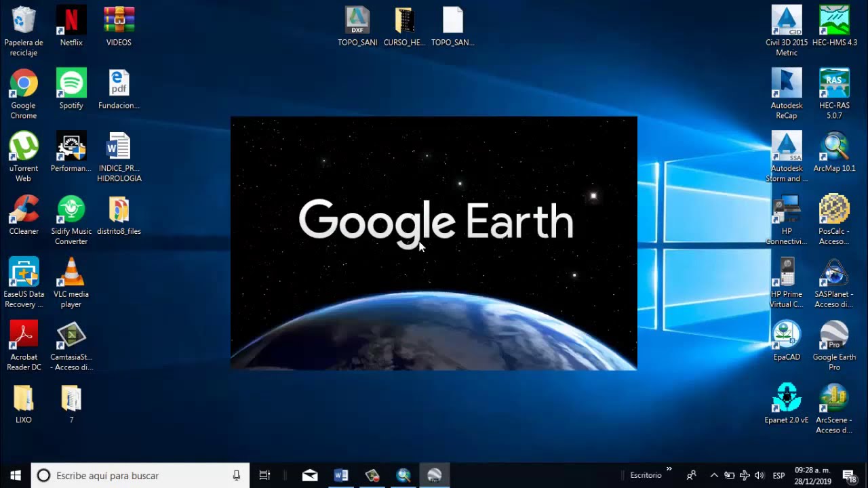Open the People taskbar icon
Image resolution: width=868 pixels, height=488 pixels.
point(691,475)
